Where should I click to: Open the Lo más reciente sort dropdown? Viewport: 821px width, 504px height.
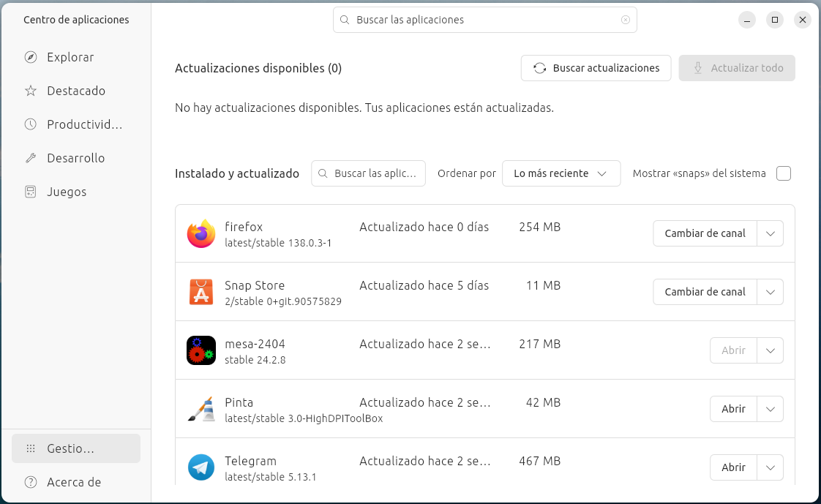pyautogui.click(x=561, y=173)
